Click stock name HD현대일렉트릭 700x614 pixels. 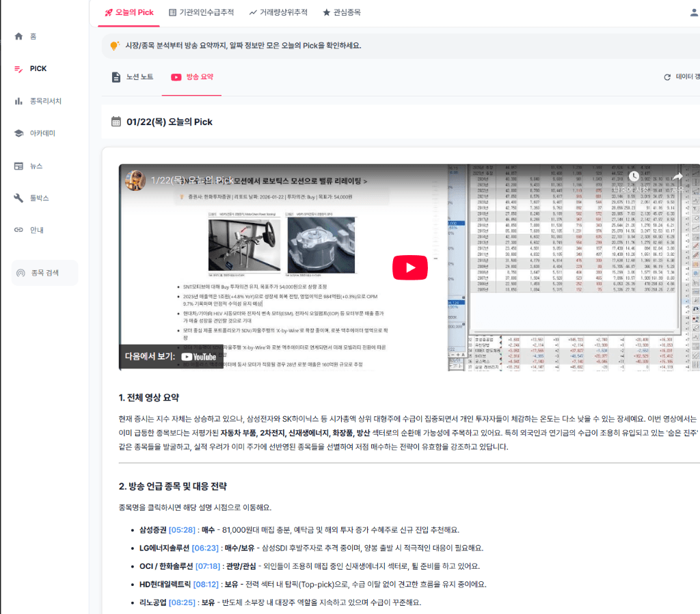(165, 584)
